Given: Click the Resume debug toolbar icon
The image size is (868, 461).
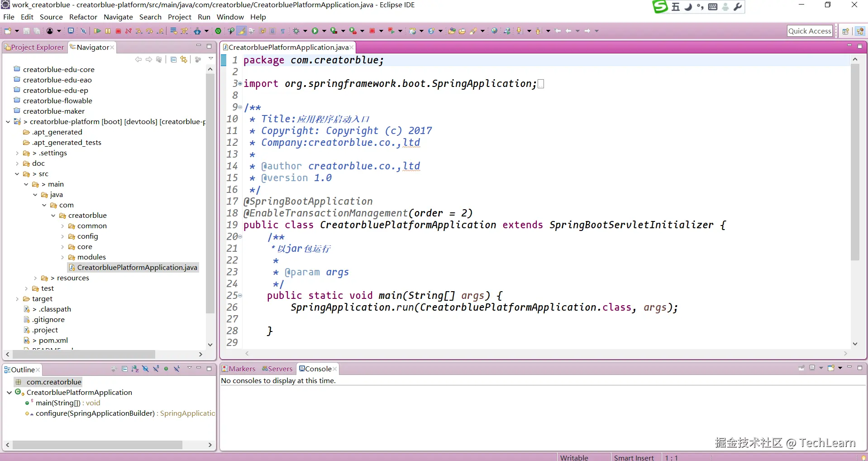Looking at the screenshot, I should pos(97,31).
